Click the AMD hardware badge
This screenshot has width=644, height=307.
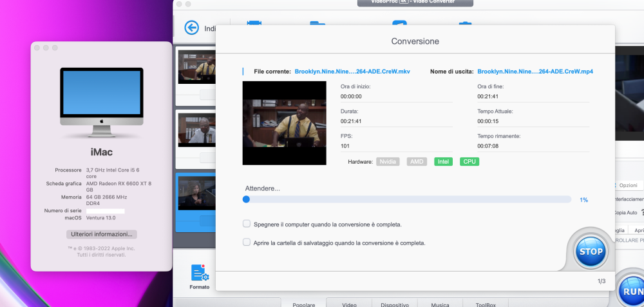click(x=417, y=162)
